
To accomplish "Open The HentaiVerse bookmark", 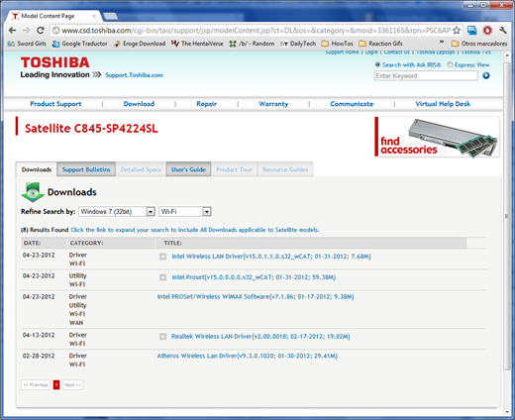I will [197, 44].
